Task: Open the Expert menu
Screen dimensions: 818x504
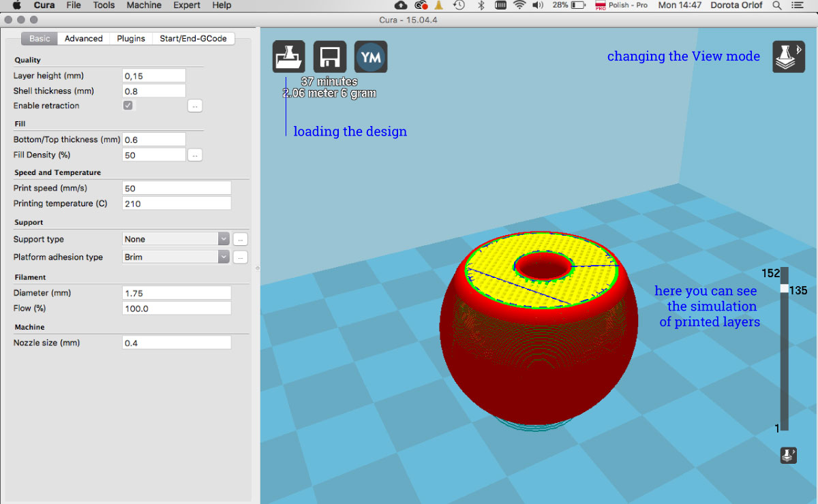Action: 187,5
